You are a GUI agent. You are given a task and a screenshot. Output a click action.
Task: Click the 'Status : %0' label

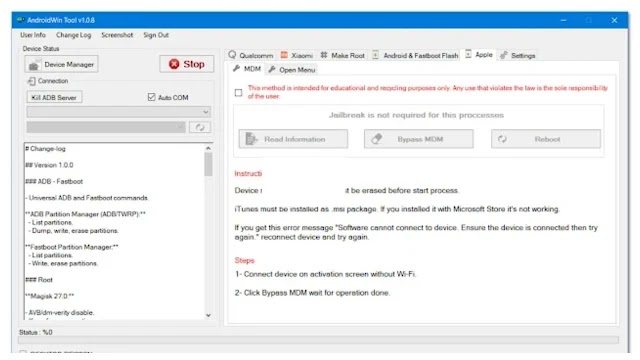pos(36,332)
